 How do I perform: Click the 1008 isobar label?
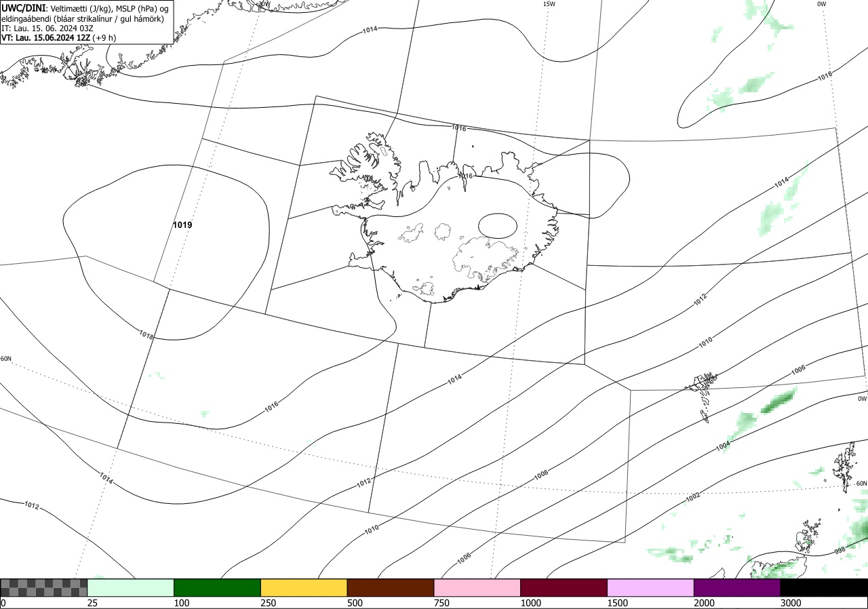point(541,475)
